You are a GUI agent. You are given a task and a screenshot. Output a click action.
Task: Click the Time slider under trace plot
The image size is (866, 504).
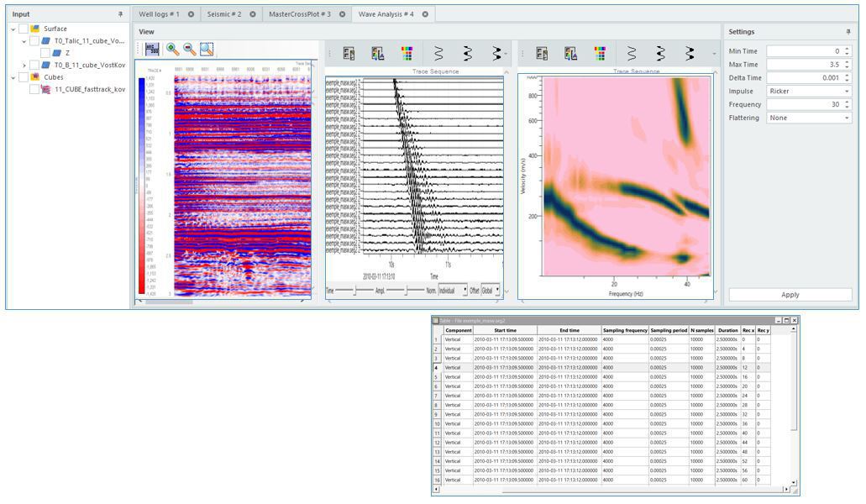pyautogui.click(x=355, y=291)
